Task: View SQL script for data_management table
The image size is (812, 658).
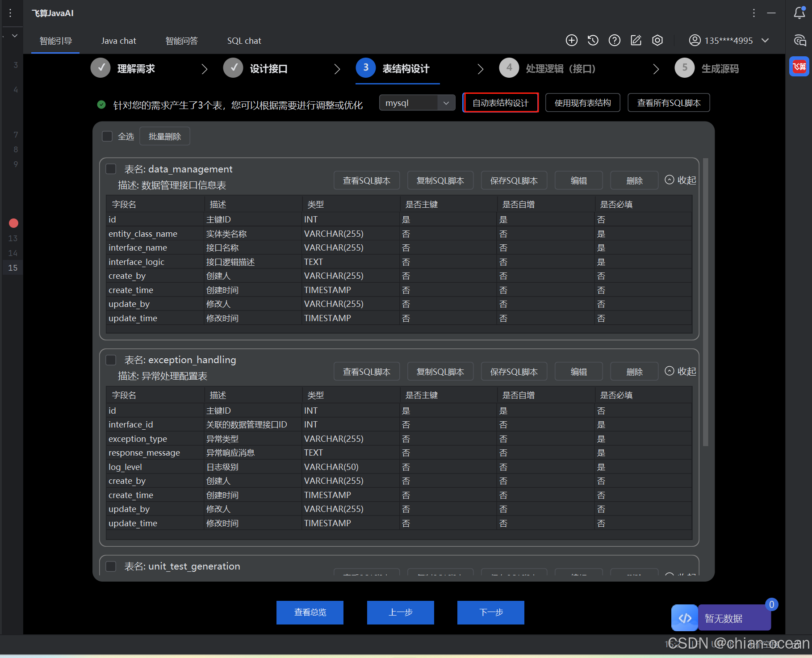Action: [367, 180]
